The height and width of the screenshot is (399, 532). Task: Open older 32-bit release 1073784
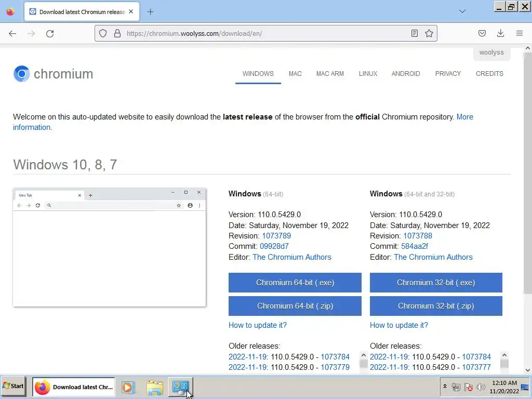pos(476,357)
